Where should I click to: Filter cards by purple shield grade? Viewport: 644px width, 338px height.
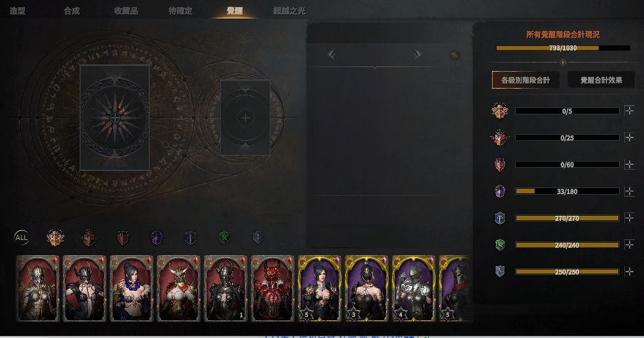[x=157, y=237]
